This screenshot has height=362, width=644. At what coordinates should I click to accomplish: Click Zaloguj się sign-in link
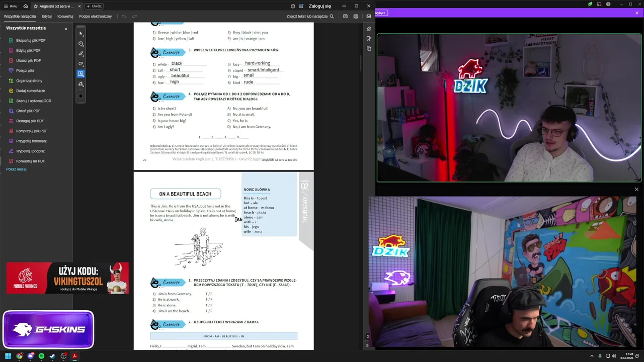click(x=320, y=6)
